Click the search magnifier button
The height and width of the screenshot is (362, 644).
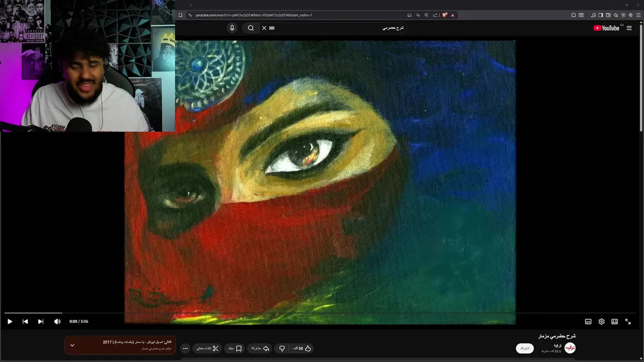tap(251, 28)
